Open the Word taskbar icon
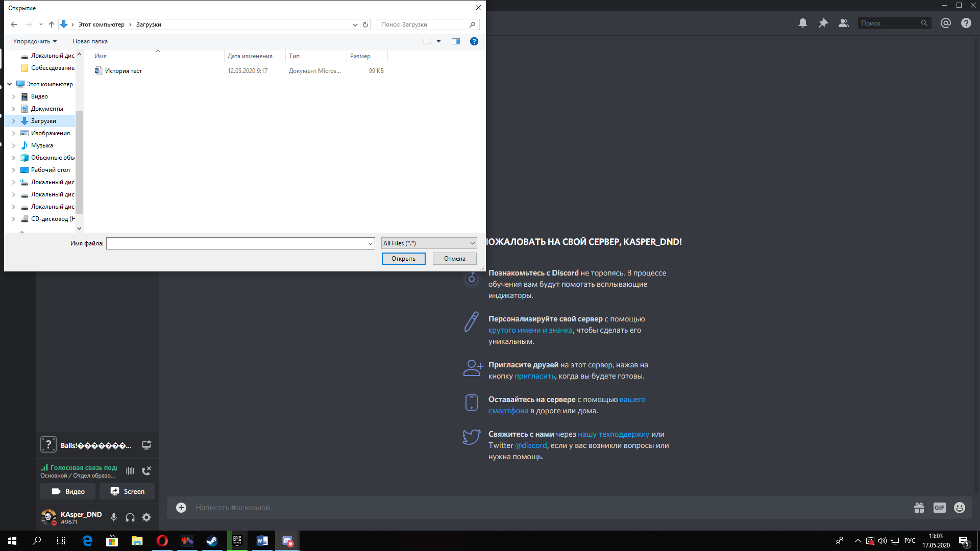Viewport: 980px width, 551px height. (262, 541)
